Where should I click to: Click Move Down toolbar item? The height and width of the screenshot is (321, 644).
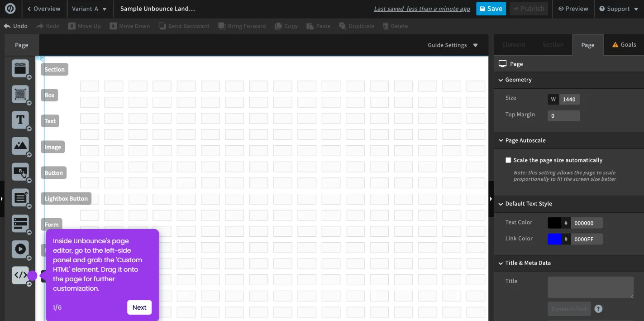[129, 26]
